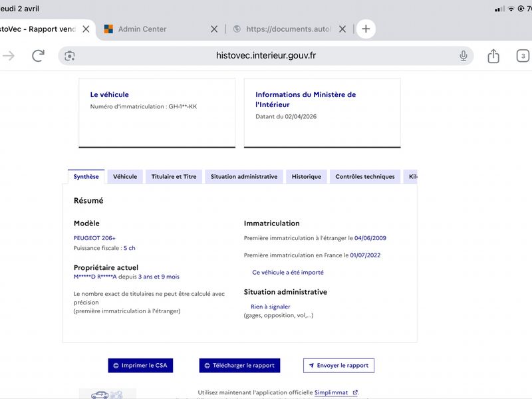532x399 pixels.
Task: Click Télécharger le rapport button
Action: [x=239, y=365]
